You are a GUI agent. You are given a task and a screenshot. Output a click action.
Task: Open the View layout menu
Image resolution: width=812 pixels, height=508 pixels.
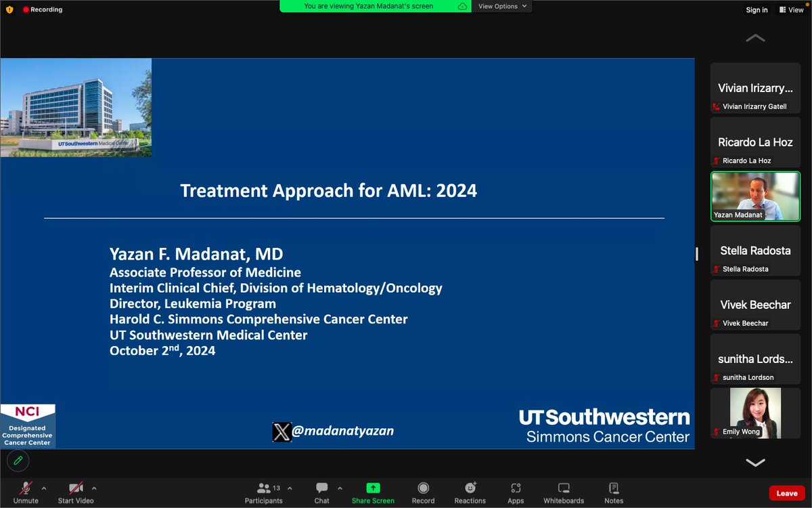pyautogui.click(x=791, y=10)
